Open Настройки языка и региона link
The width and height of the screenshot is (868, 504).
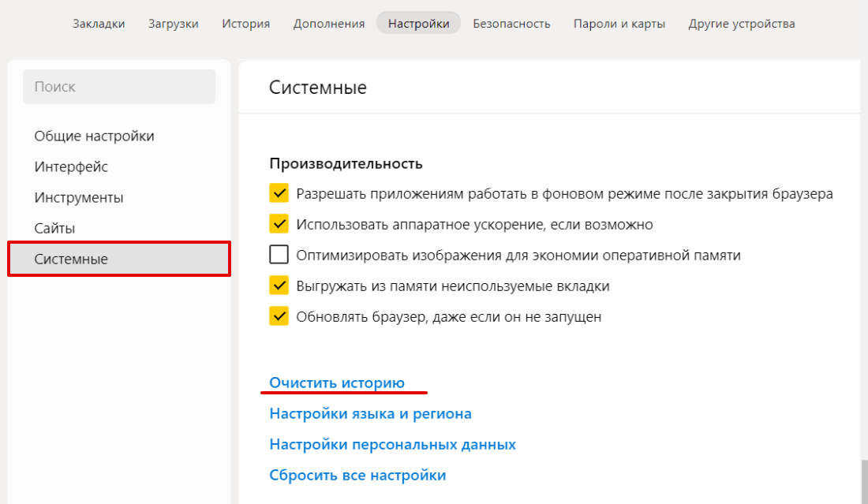click(x=370, y=413)
